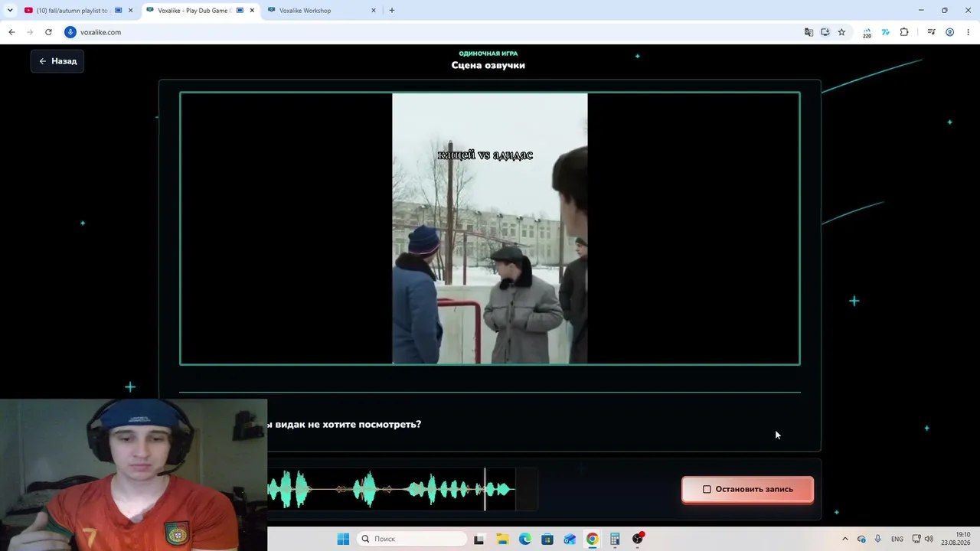Open the blue mail app on taskbar
Viewport: 980px width, 551px height.
point(570,539)
